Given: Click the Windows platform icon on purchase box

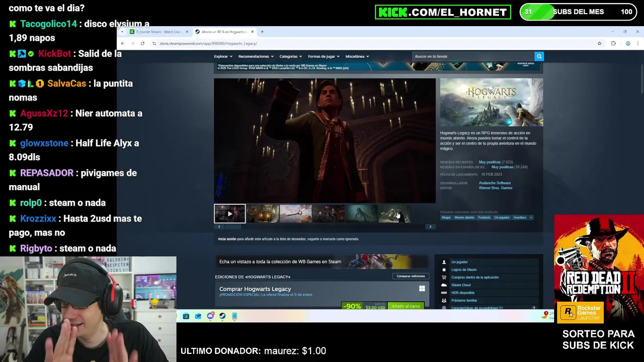Looking at the screenshot, I should (422, 289).
